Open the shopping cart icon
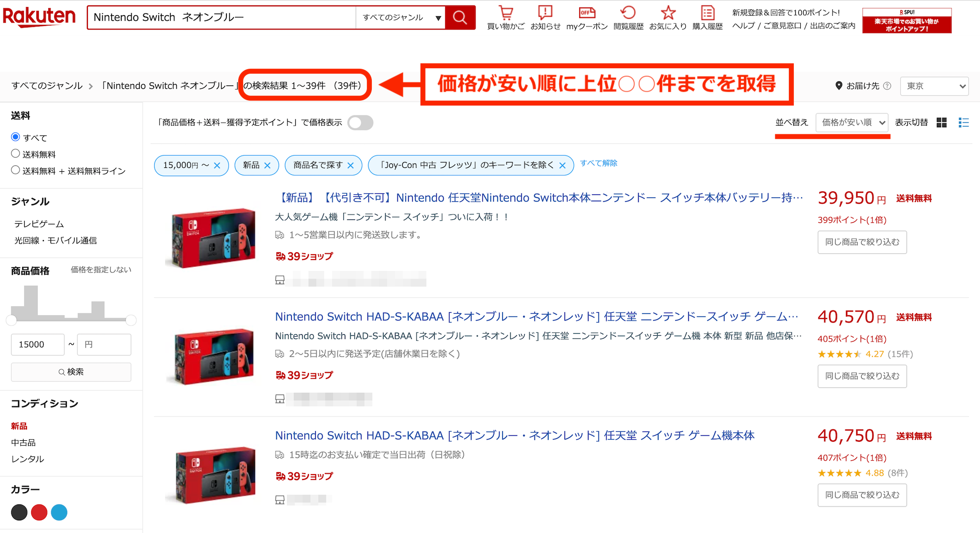Screen dimensions: 980x533 505,13
